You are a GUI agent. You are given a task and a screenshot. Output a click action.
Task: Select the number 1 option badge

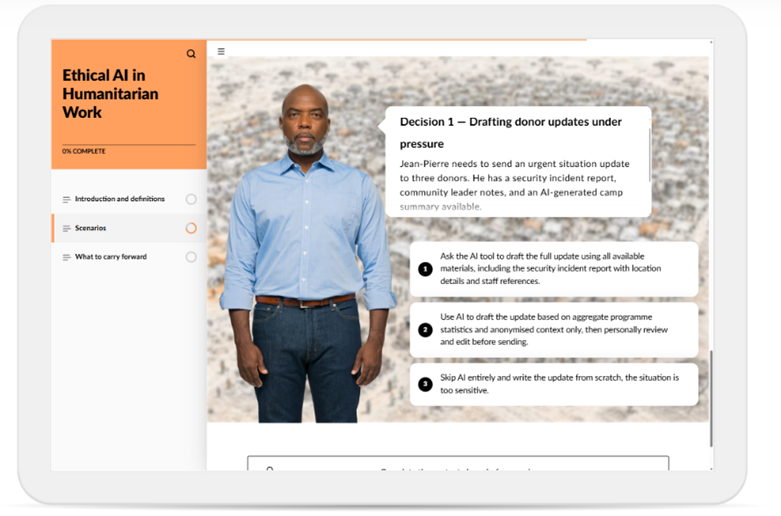tap(425, 269)
